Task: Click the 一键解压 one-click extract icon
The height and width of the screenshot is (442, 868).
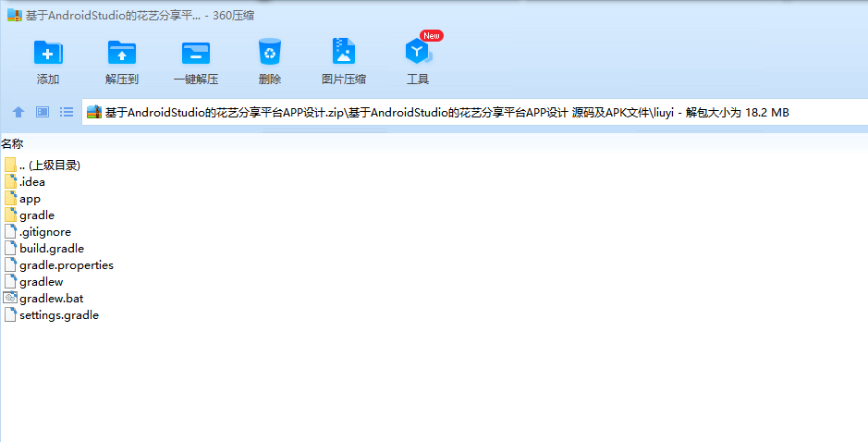Action: click(196, 53)
